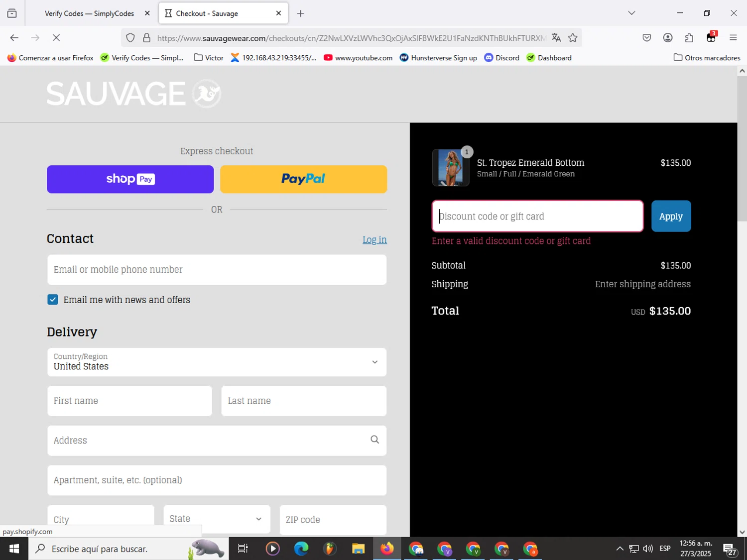Focus the City field
The width and height of the screenshot is (747, 560).
click(101, 520)
